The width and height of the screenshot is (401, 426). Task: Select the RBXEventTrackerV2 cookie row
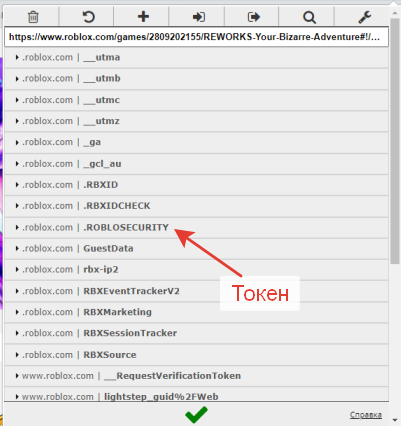[x=196, y=291]
